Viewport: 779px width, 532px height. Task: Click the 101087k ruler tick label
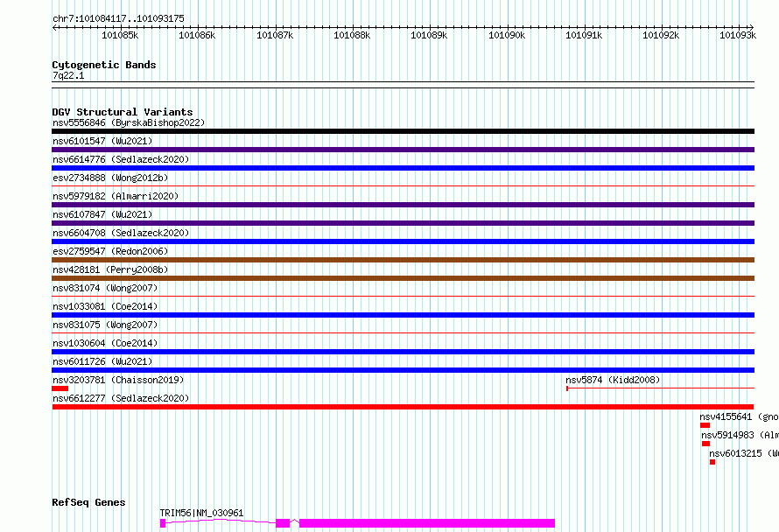click(x=274, y=35)
